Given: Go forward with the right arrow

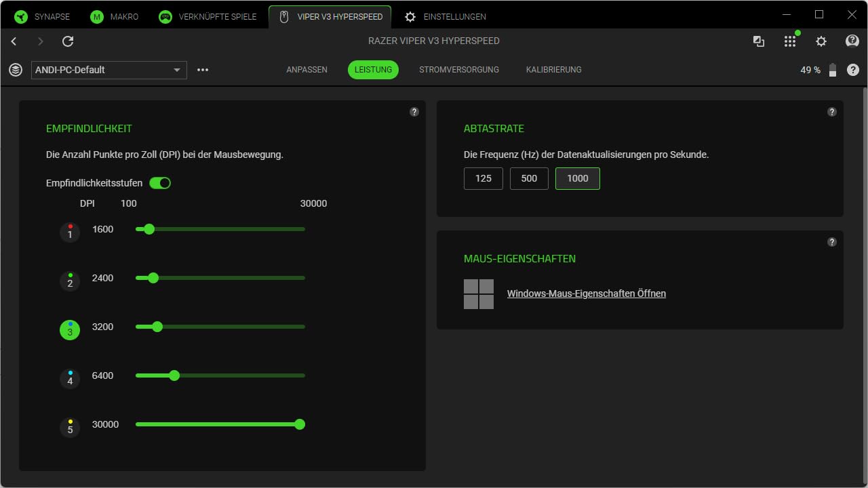Looking at the screenshot, I should [x=41, y=41].
